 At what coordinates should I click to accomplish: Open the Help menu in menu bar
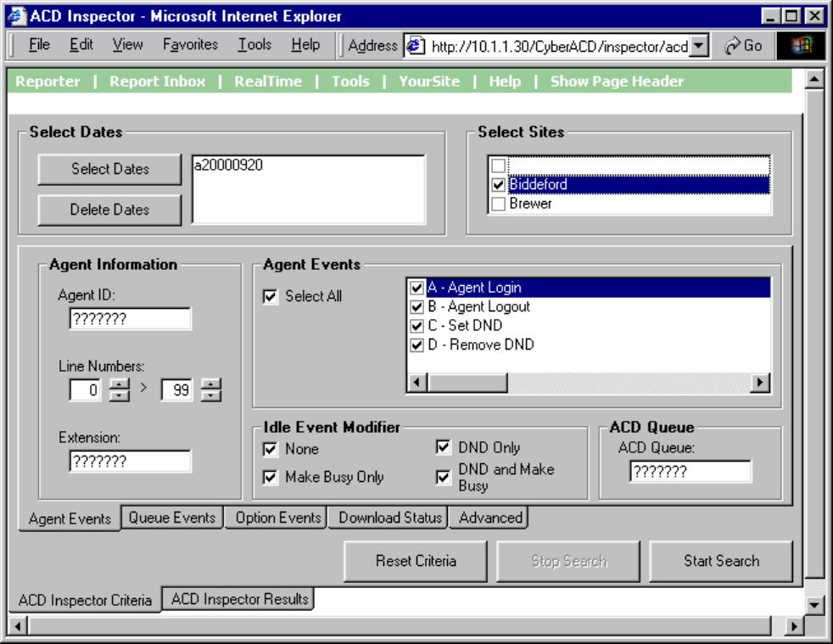pos(305,45)
